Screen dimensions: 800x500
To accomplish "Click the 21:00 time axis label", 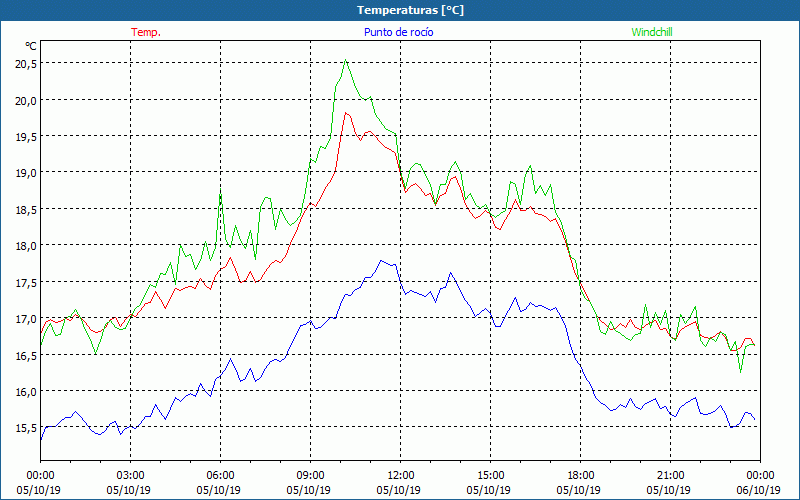I will click(670, 476).
